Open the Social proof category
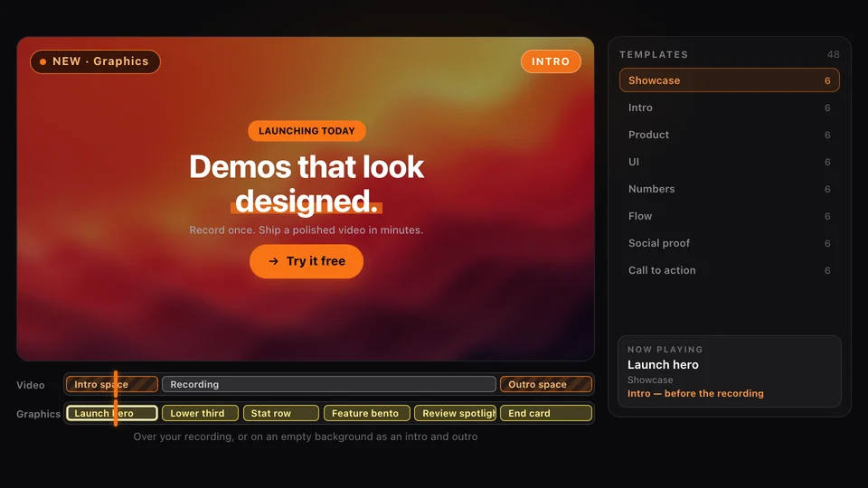The image size is (868, 488). (x=729, y=243)
